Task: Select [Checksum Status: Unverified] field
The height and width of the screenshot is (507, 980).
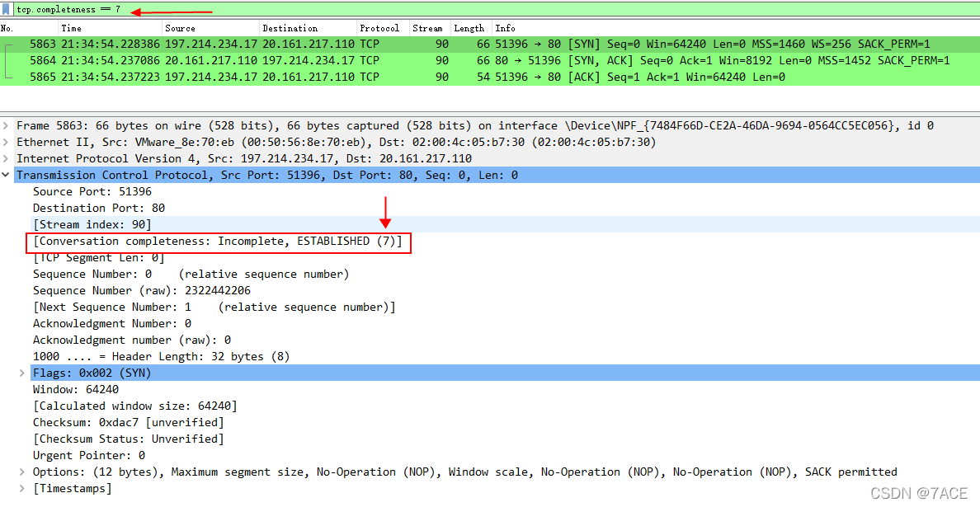Action: pyautogui.click(x=128, y=439)
